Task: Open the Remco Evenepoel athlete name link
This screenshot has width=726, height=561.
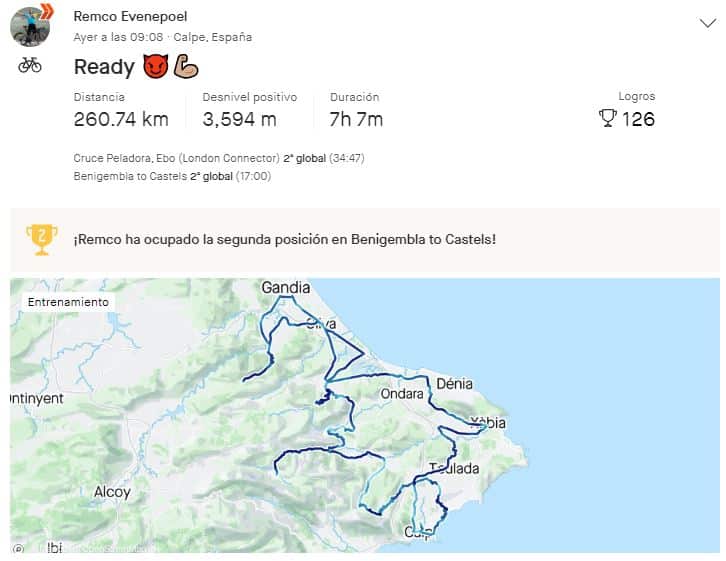Action: tap(130, 17)
